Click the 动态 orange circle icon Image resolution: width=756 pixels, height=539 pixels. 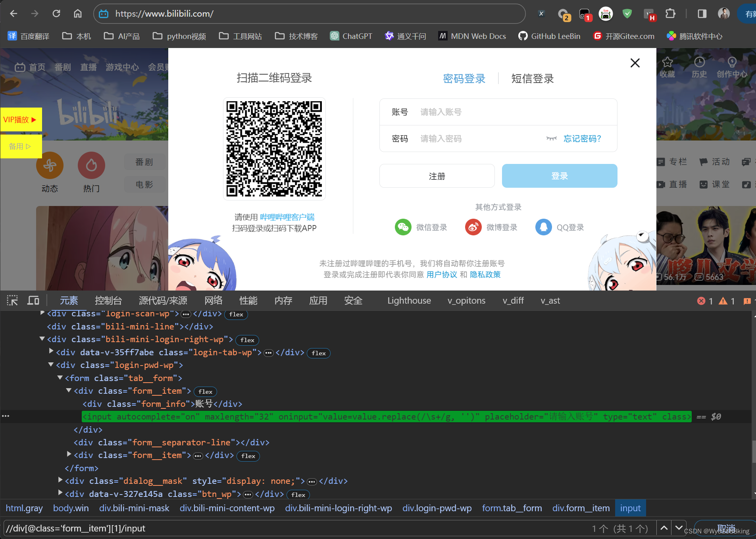[50, 165]
